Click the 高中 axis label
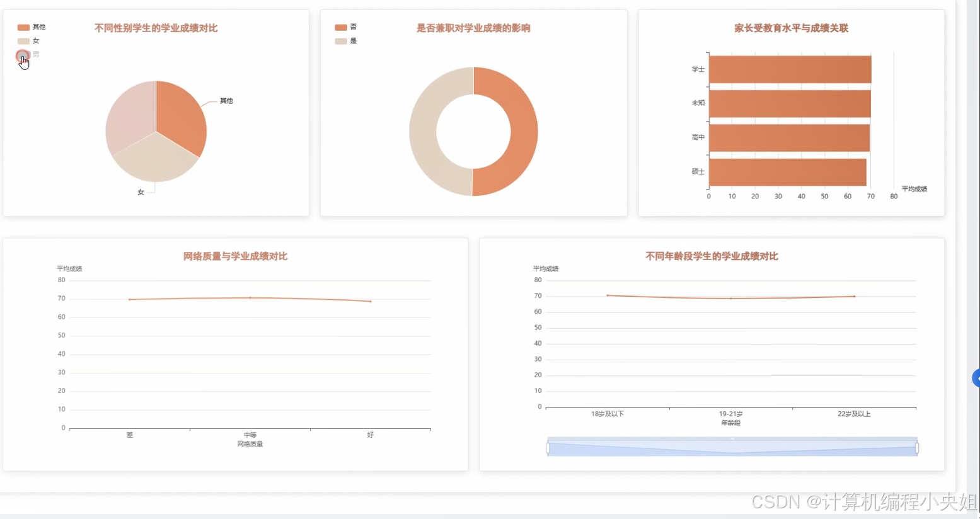Screen dimensions: 980x519 coord(698,137)
